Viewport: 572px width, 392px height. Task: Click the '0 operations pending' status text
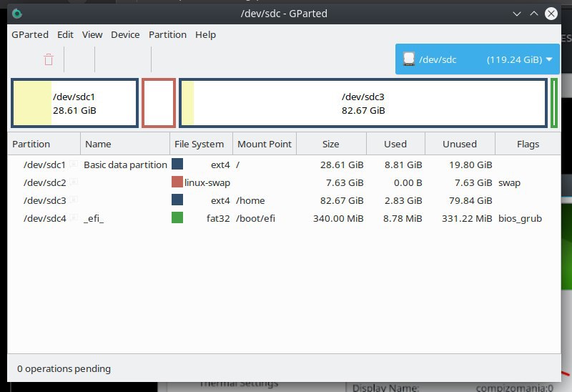click(x=64, y=368)
